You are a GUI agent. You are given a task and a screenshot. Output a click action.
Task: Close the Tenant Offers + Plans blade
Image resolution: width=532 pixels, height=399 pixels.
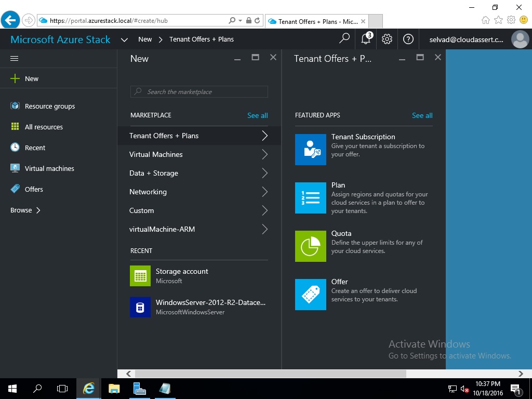coord(438,57)
